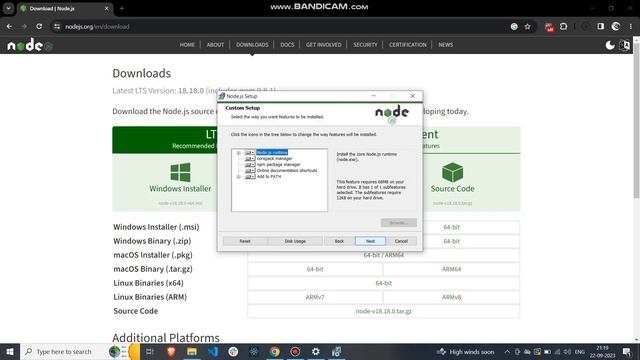
Task: Download macOS Binary 64-bit tar.gz
Action: point(315,269)
